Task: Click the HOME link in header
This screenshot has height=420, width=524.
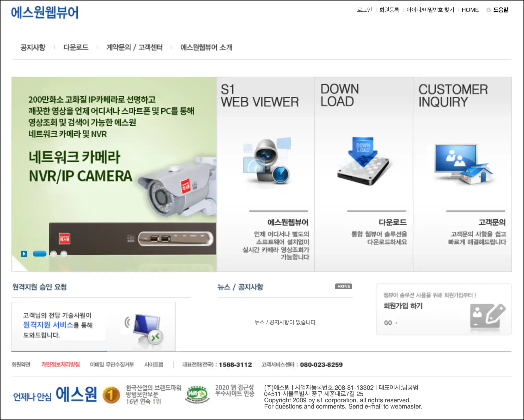Action: 470,10
